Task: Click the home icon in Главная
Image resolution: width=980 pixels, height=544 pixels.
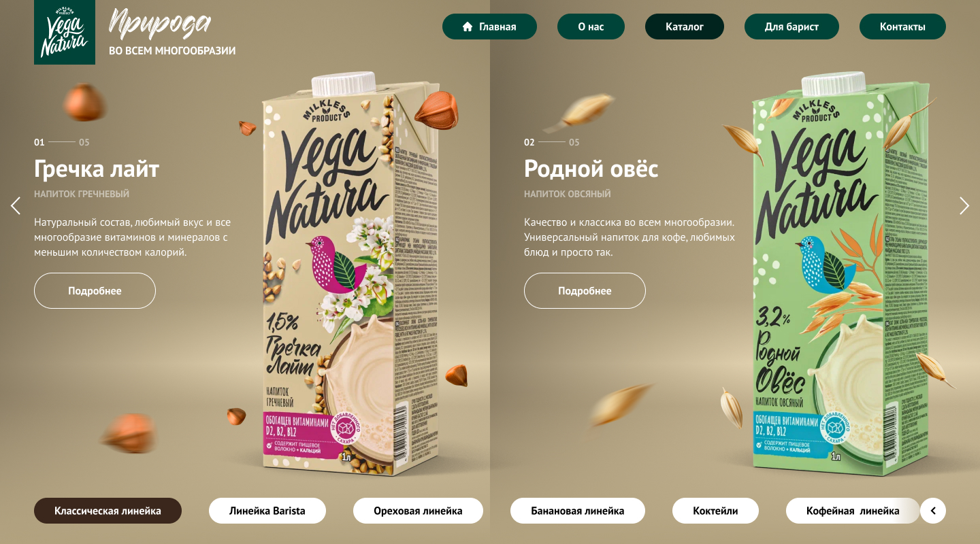Action: pyautogui.click(x=468, y=27)
